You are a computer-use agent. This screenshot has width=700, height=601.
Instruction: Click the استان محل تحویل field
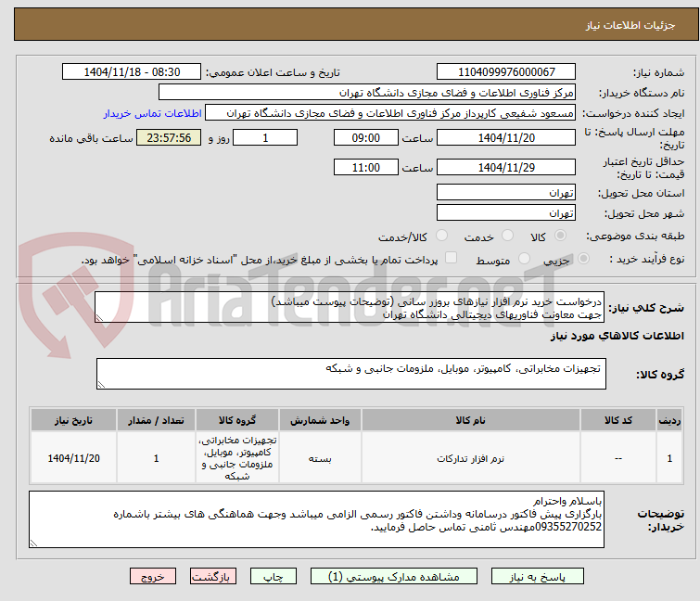tap(506, 192)
